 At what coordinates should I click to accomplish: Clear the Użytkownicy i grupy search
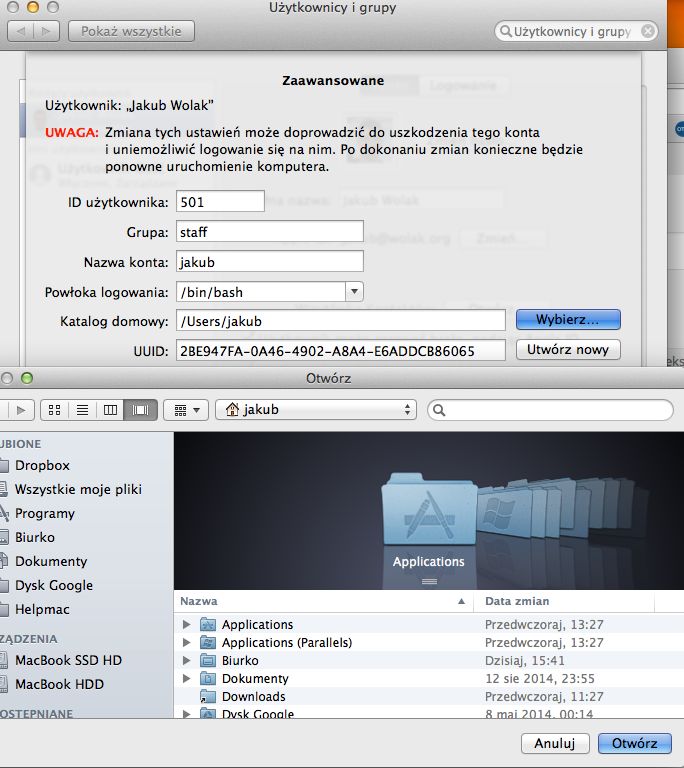(x=648, y=31)
